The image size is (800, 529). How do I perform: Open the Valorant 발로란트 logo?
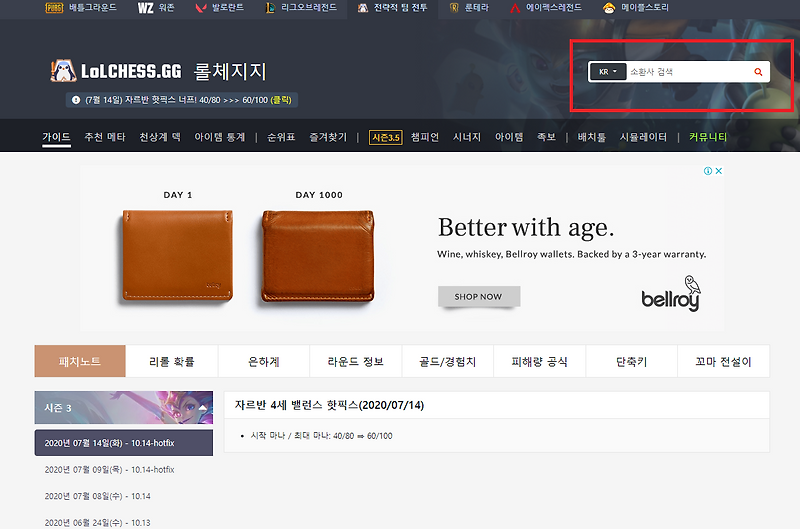point(201,8)
